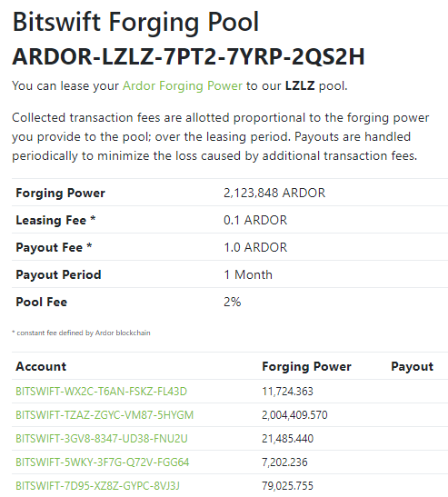Screen dimensions: 448x497
Task: Click the Payout column header
Action: coord(412,366)
